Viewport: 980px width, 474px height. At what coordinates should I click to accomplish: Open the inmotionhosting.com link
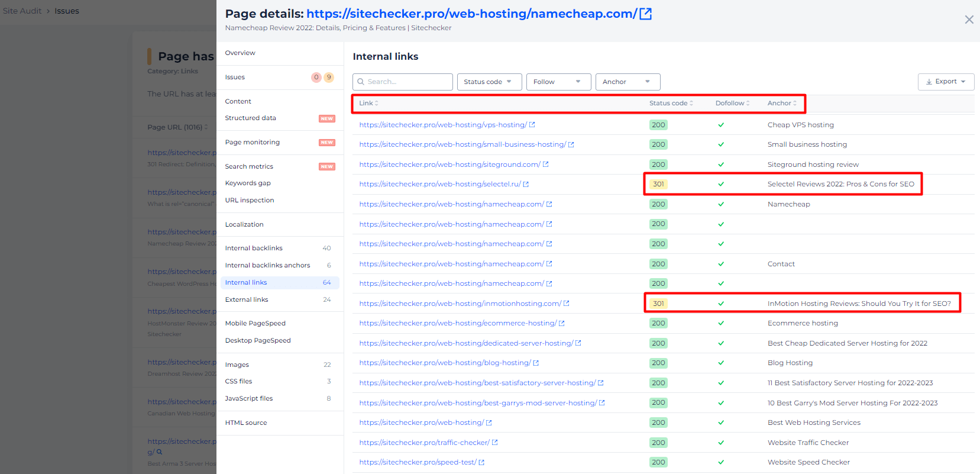(460, 304)
